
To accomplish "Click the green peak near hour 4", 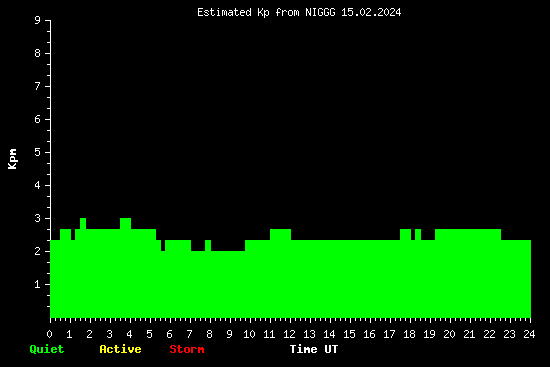I will pos(126,223).
